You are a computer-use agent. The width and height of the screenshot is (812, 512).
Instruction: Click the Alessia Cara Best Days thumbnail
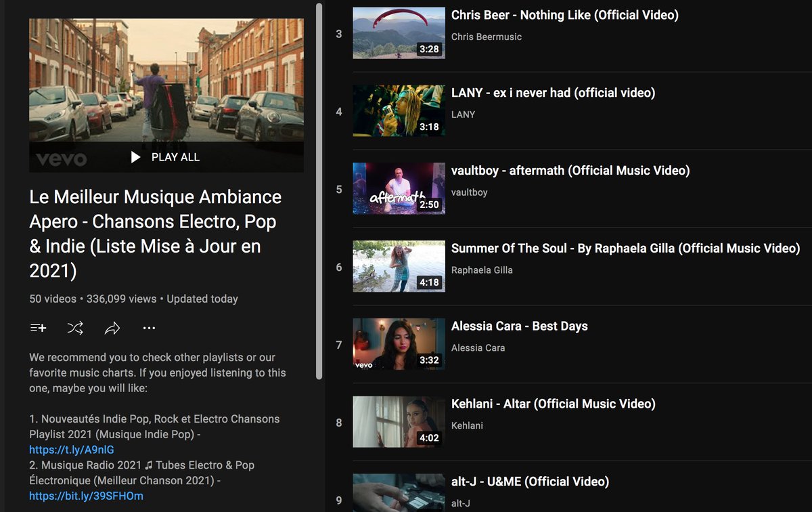click(399, 344)
